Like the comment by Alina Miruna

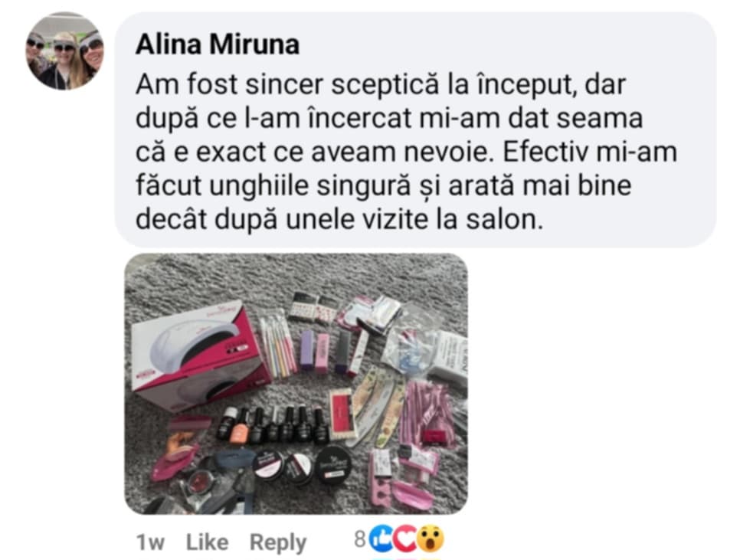[x=207, y=542]
